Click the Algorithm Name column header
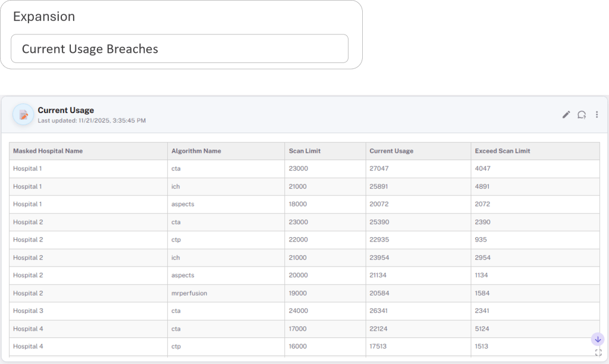This screenshot has width=609, height=364. tap(196, 151)
